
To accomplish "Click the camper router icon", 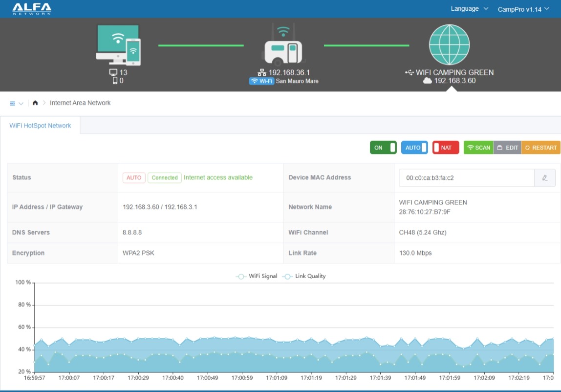I will 283,45.
